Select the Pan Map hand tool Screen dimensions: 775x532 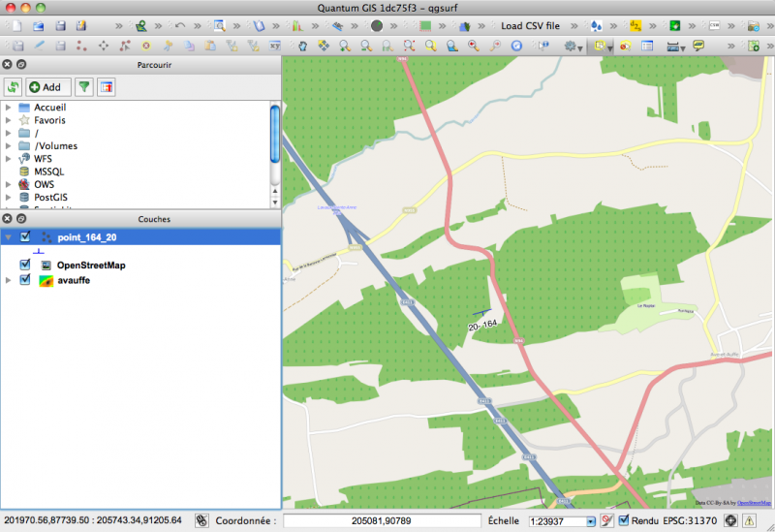coord(301,46)
